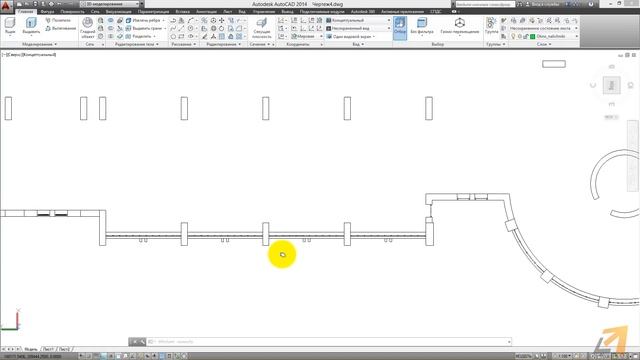Click the Separate (Разделить) tool
640x360 pixels.
(141, 36)
